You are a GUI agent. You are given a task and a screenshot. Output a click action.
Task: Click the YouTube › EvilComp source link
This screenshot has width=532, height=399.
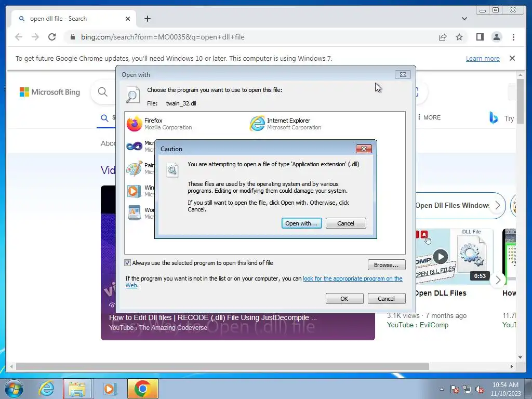click(418, 325)
